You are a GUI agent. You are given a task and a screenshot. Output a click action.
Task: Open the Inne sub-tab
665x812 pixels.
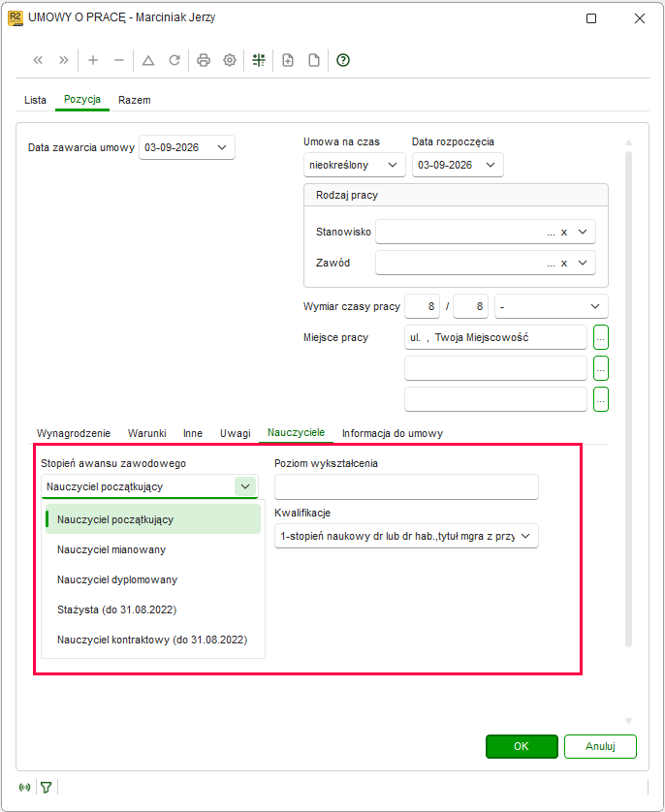coord(193,433)
